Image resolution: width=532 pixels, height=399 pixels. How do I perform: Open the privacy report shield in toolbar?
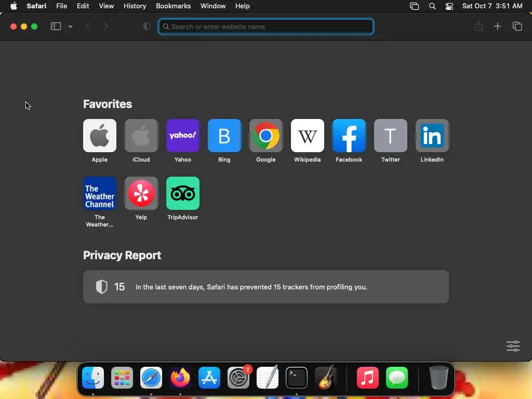coord(147,26)
